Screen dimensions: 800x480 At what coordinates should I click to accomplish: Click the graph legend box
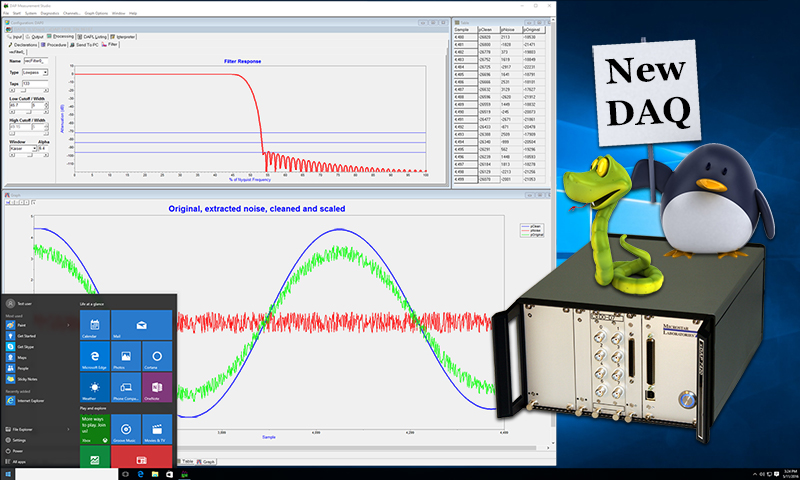(x=532, y=230)
